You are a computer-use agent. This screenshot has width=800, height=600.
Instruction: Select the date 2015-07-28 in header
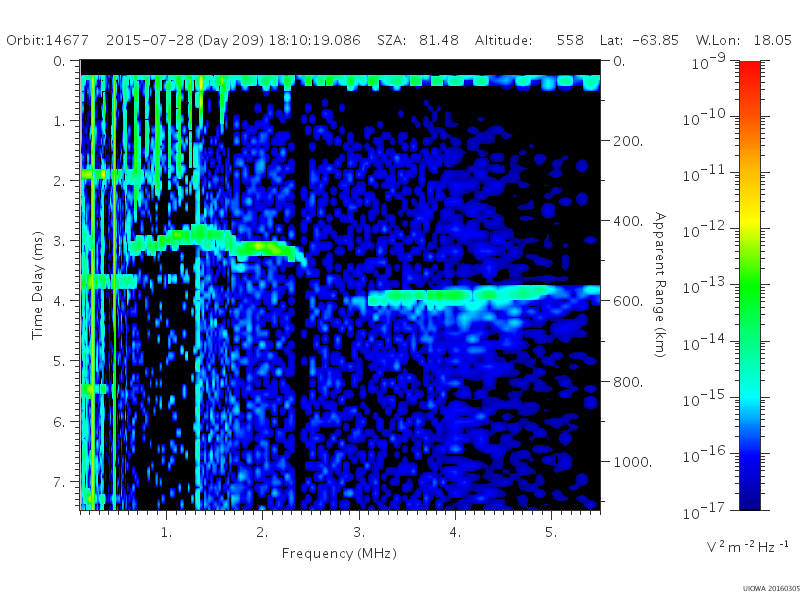click(x=149, y=40)
